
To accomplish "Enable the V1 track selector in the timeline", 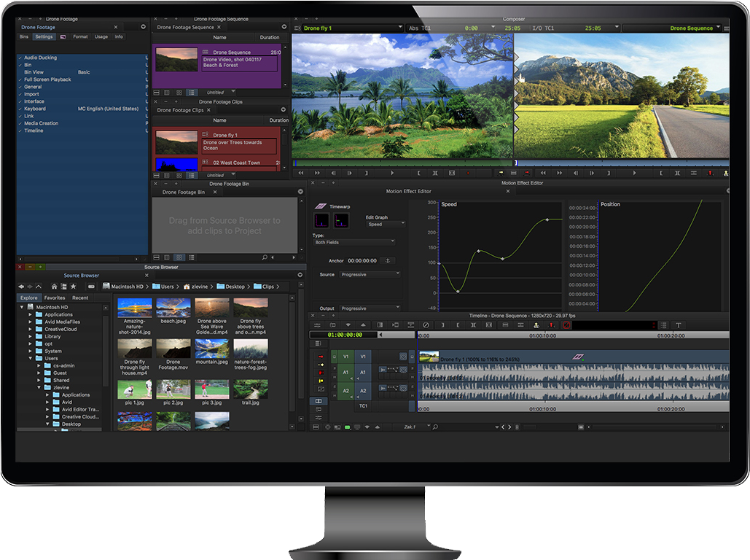I will click(363, 357).
